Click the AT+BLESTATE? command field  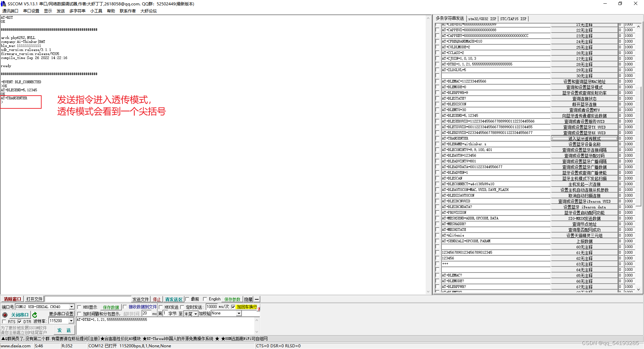496,99
